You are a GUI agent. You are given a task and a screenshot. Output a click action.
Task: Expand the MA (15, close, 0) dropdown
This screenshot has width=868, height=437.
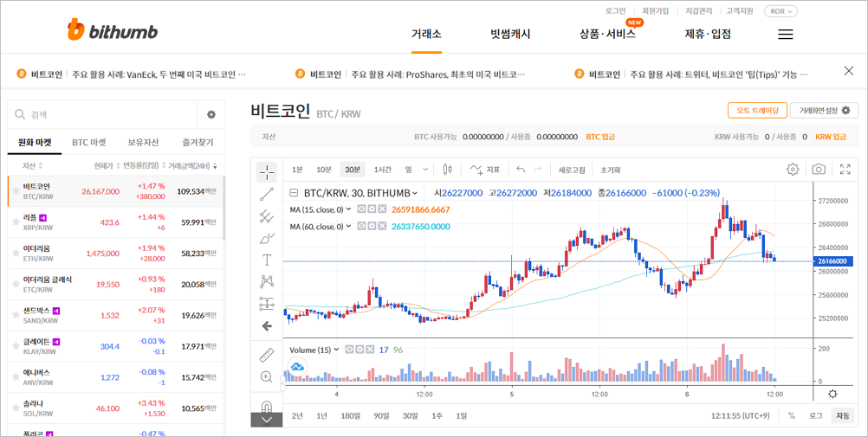point(349,209)
